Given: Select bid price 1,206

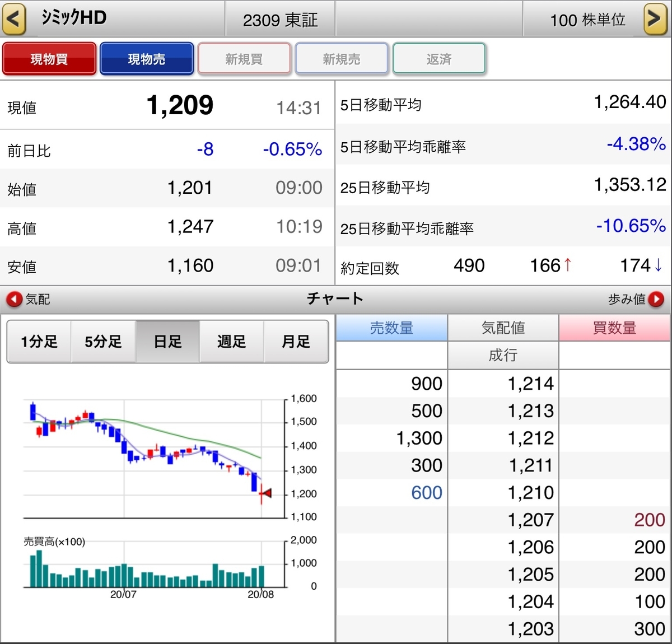Looking at the screenshot, I should (530, 547).
